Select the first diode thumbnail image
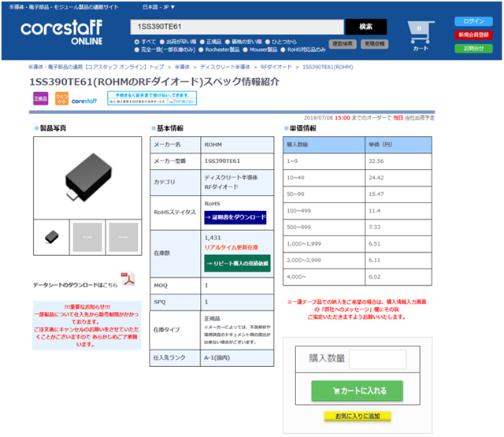504x437 pixels. click(51, 238)
